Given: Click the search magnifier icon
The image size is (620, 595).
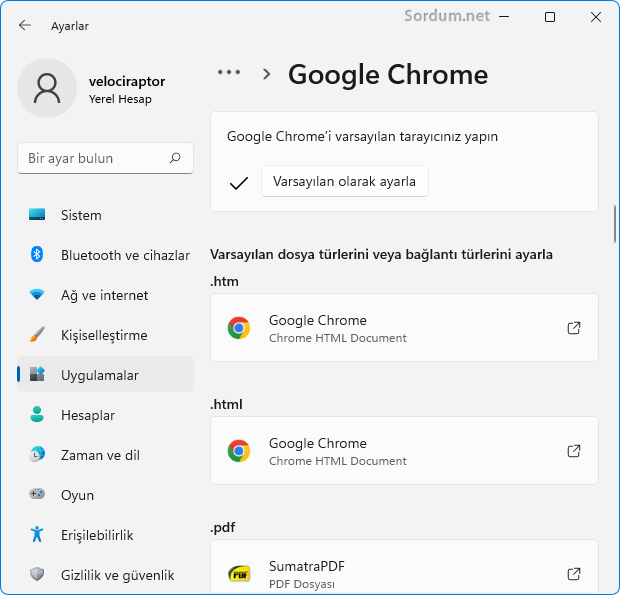Looking at the screenshot, I should pyautogui.click(x=175, y=158).
